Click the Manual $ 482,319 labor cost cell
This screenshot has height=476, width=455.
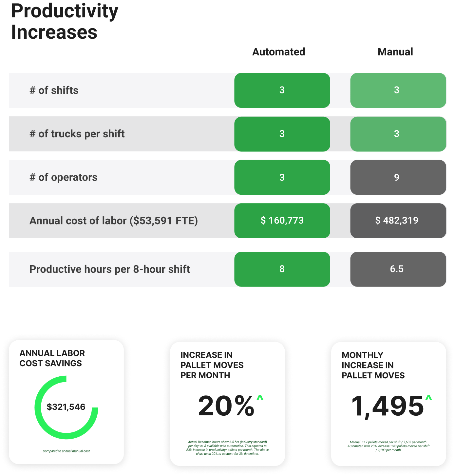tap(397, 221)
